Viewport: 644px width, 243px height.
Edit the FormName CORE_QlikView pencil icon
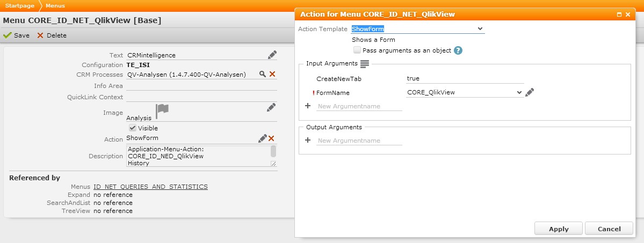[x=530, y=92]
